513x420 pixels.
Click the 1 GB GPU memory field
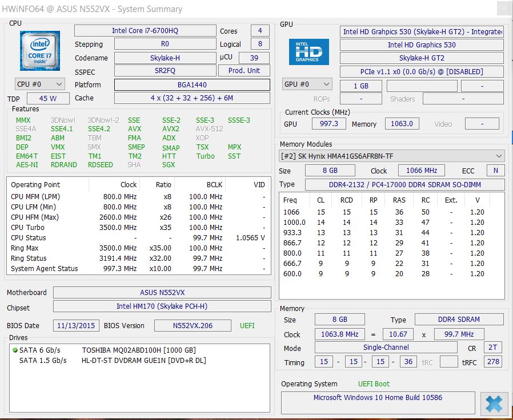[361, 86]
